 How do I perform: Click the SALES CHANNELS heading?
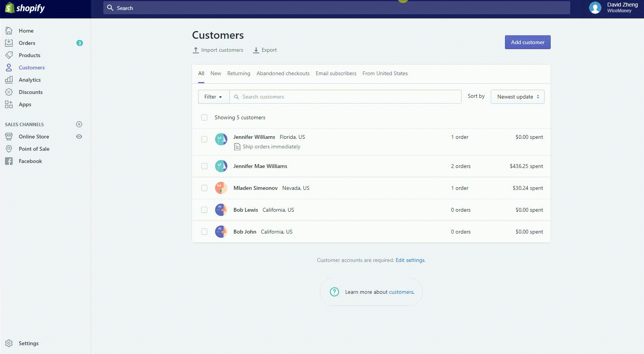[24, 124]
